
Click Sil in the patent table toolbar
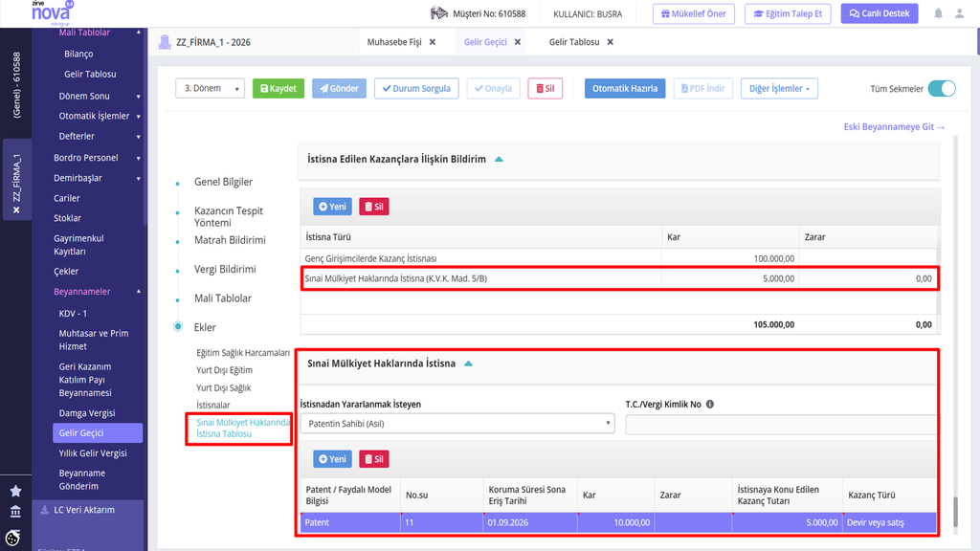(374, 459)
